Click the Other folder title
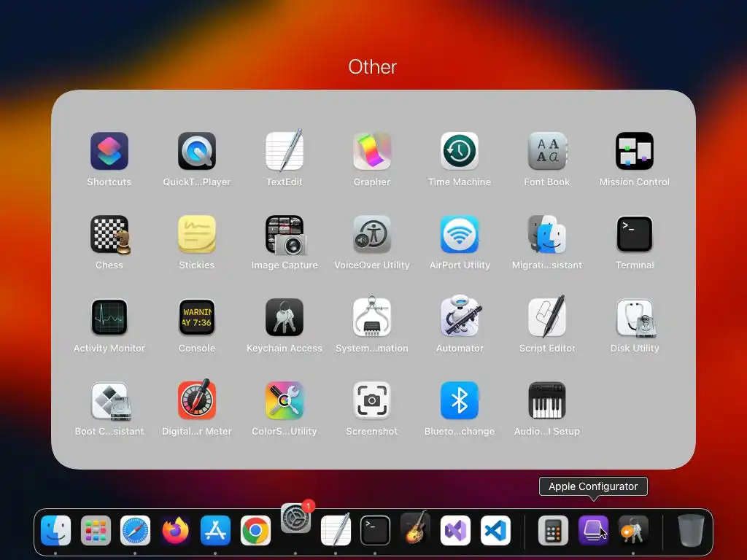 tap(373, 67)
